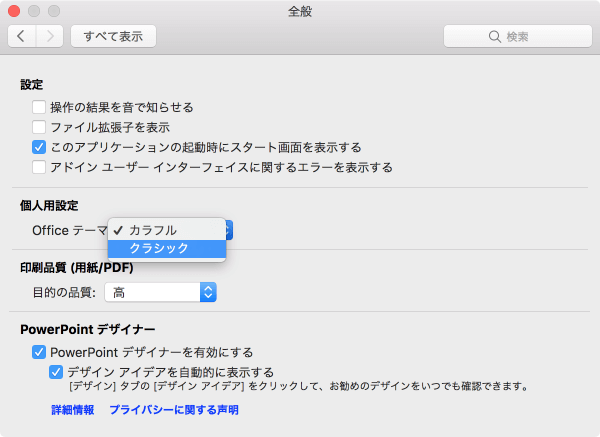Click the red close window button
The image size is (600, 437).
(14, 12)
